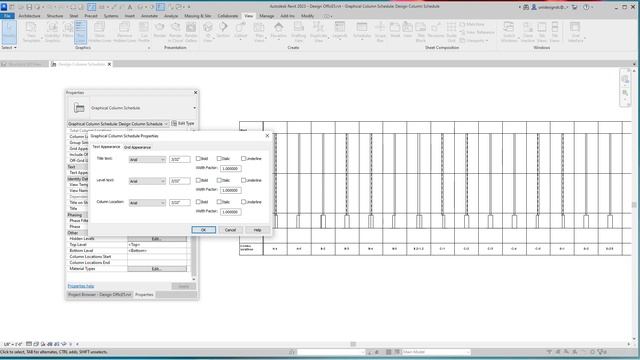Open the Column Location font dropdown
This screenshot has width=640, height=360.
point(147,203)
